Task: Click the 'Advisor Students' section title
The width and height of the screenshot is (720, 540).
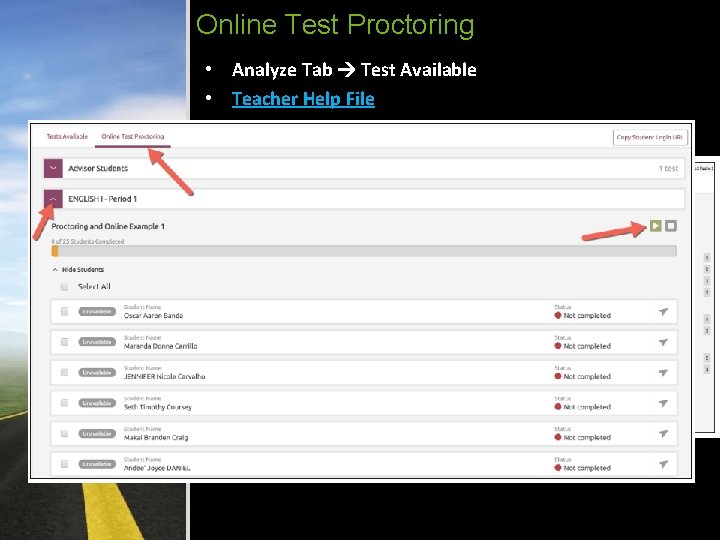Action: coord(98,169)
